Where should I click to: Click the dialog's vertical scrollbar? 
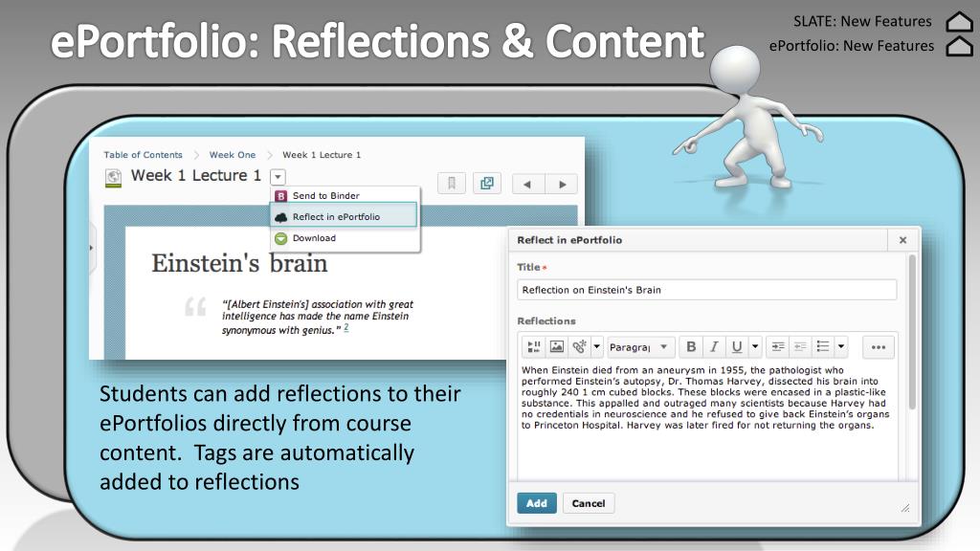tap(912, 332)
